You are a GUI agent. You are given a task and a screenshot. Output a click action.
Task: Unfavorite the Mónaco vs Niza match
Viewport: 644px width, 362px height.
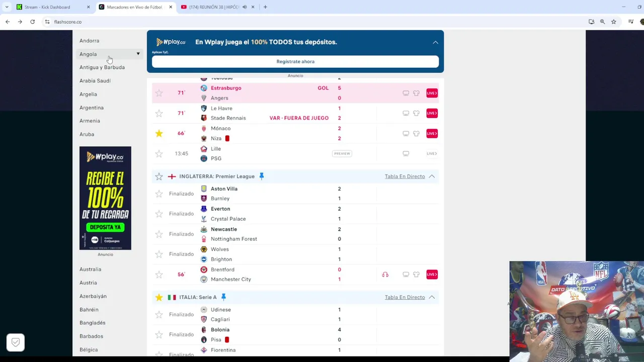(x=159, y=133)
